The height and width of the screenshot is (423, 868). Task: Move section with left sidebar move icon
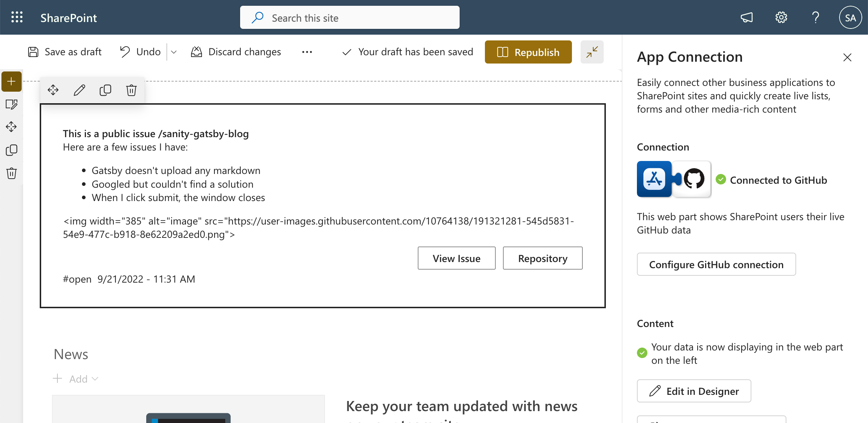coord(12,127)
